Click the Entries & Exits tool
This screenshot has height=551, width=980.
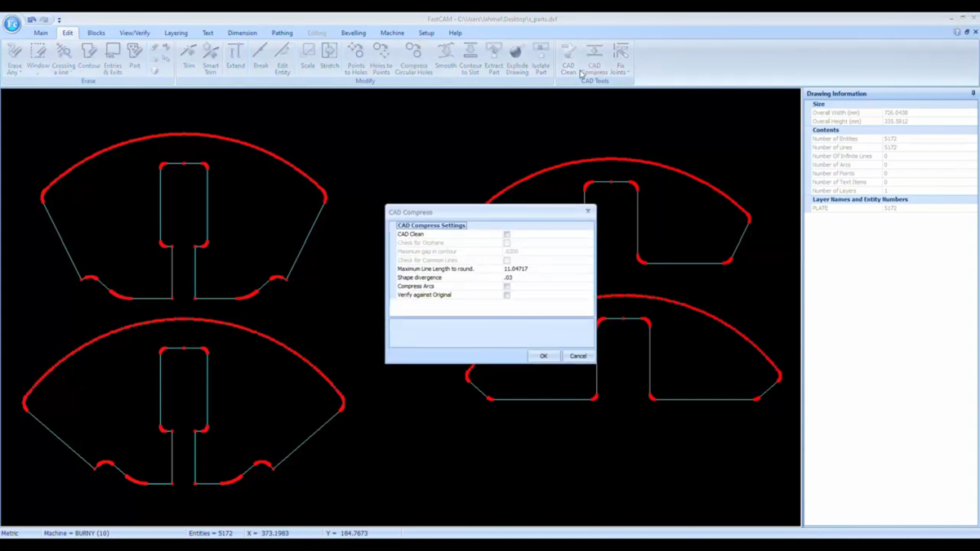pos(113,59)
